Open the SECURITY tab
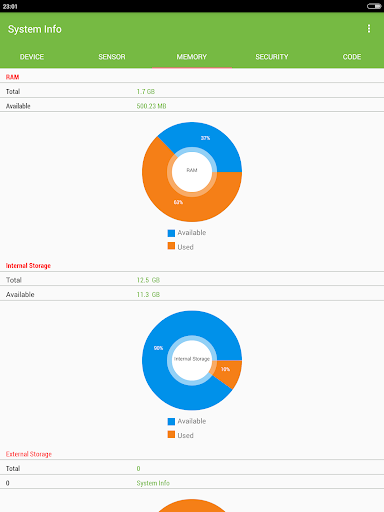 point(272,57)
